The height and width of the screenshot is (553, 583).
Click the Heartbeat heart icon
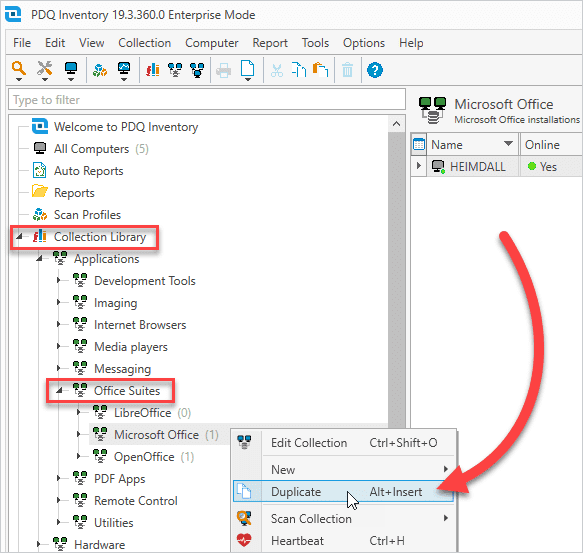click(x=244, y=540)
